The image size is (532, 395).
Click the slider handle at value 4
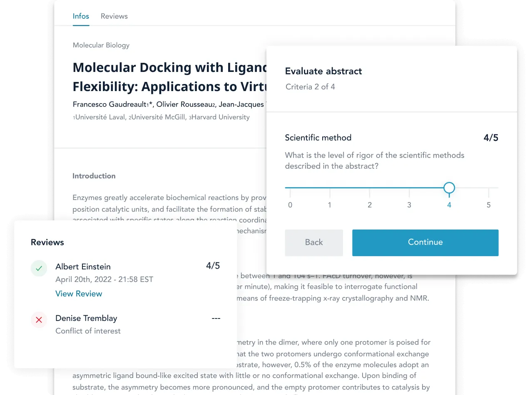point(449,188)
